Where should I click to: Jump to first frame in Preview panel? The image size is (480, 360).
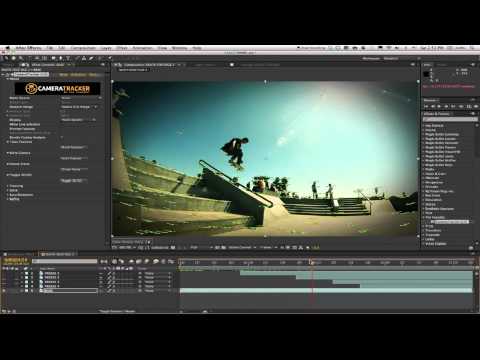click(x=426, y=106)
